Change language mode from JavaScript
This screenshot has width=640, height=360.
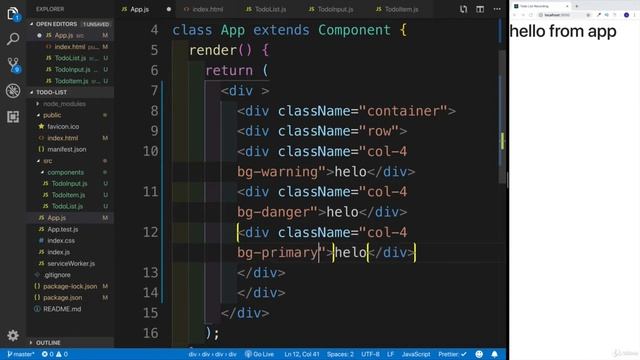(416, 354)
